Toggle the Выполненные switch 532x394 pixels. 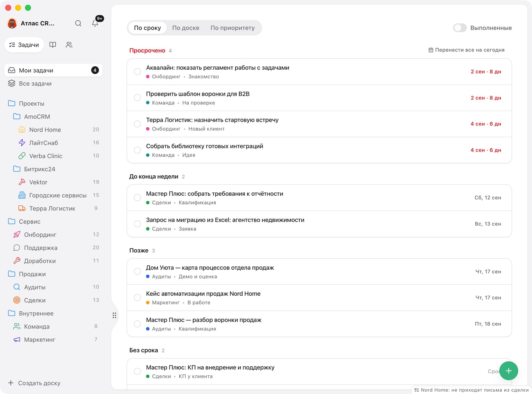click(x=460, y=28)
